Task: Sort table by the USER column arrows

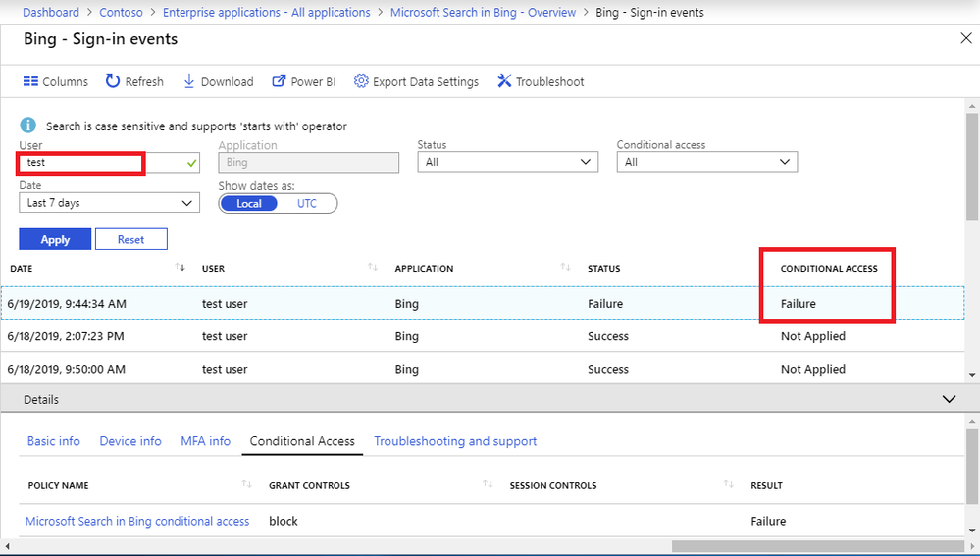Action: 373,268
